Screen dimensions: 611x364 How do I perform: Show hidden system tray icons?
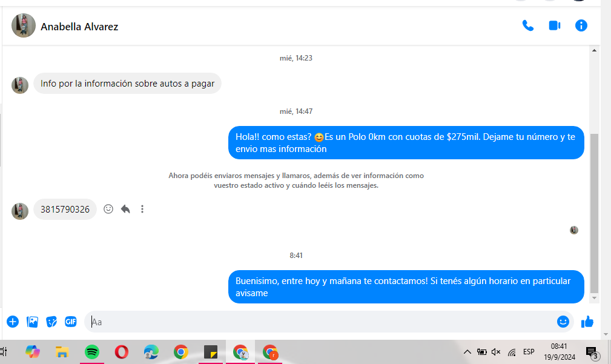(467, 352)
